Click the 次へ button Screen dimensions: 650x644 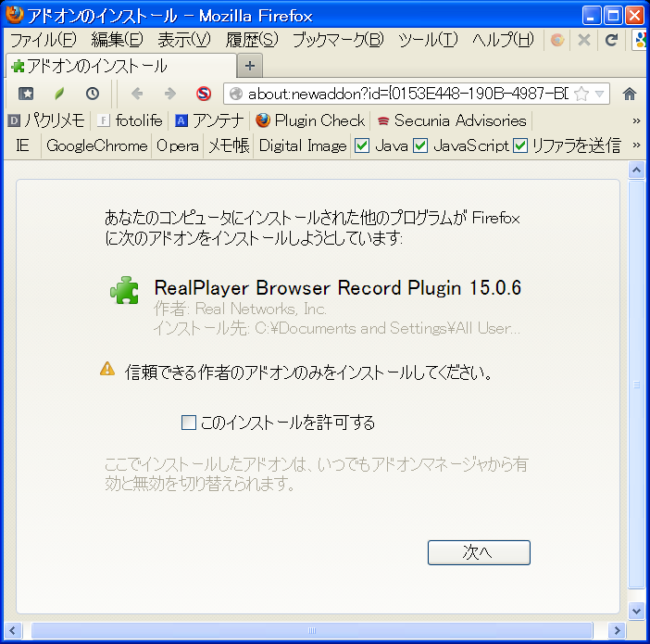tap(479, 552)
